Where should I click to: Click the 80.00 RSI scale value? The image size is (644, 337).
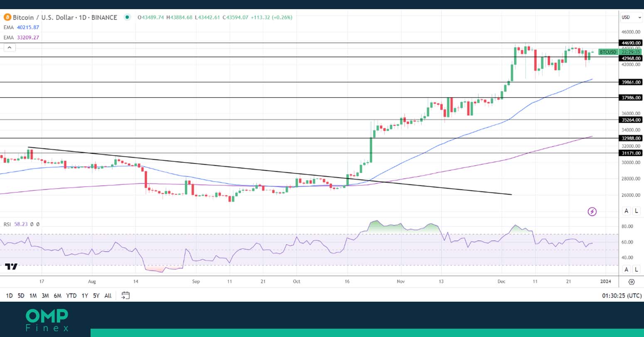[627, 226]
